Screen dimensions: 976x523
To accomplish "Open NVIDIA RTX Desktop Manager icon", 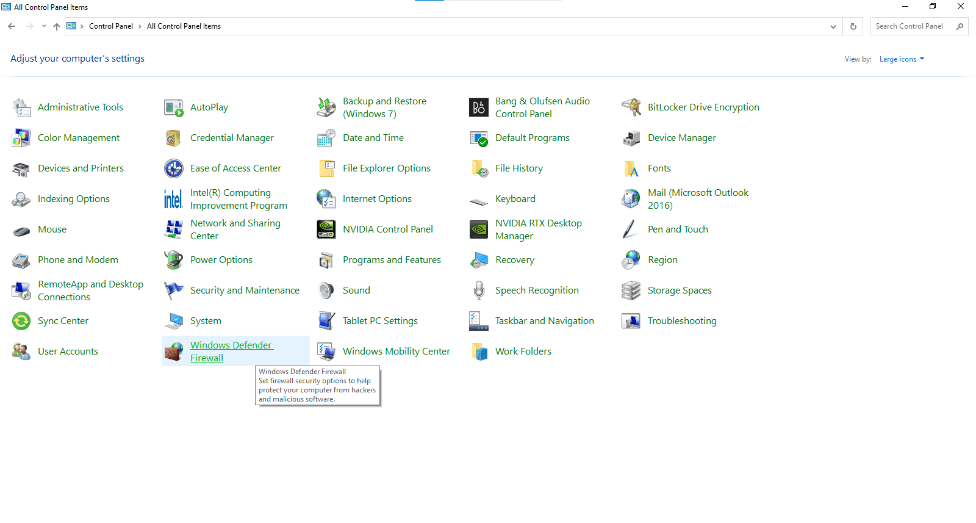I will pos(479,229).
